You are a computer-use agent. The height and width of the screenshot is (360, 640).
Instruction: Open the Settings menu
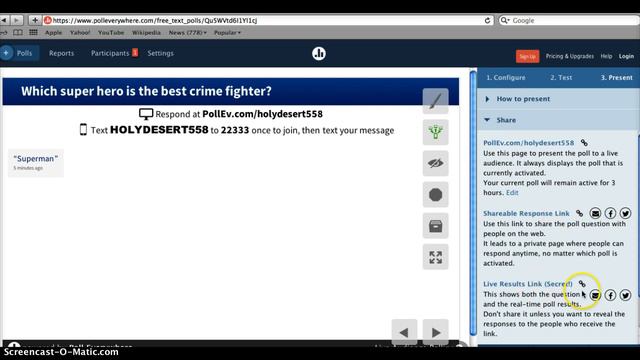pos(160,53)
